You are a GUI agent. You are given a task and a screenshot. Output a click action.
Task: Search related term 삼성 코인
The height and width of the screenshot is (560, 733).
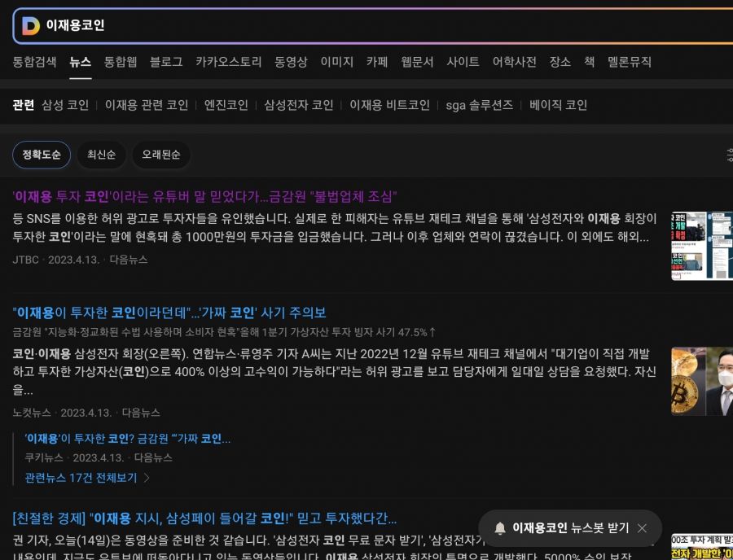coord(65,105)
